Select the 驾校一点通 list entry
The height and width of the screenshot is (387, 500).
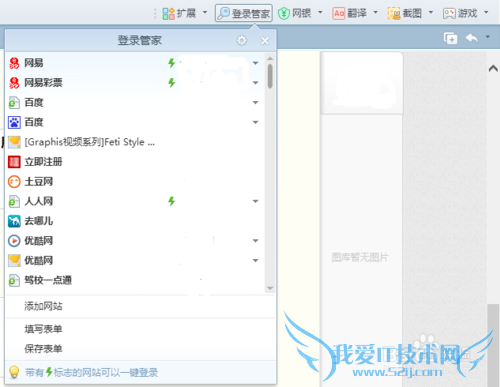[x=135, y=280]
